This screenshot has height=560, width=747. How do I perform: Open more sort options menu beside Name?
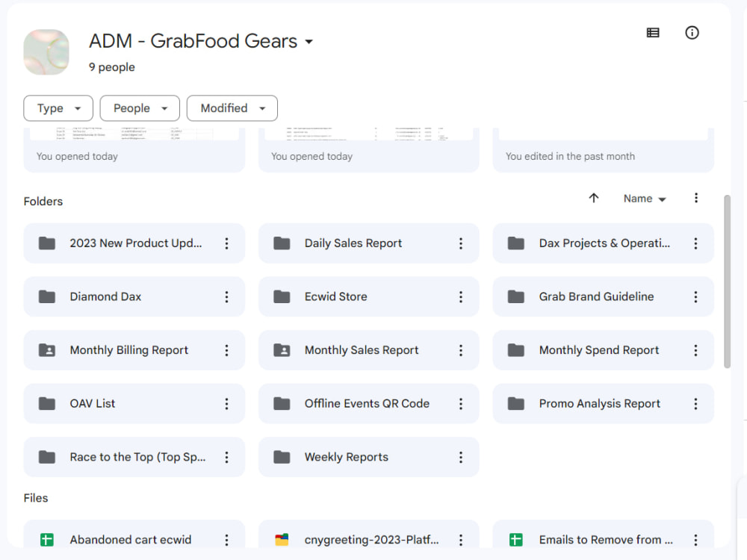pyautogui.click(x=696, y=198)
